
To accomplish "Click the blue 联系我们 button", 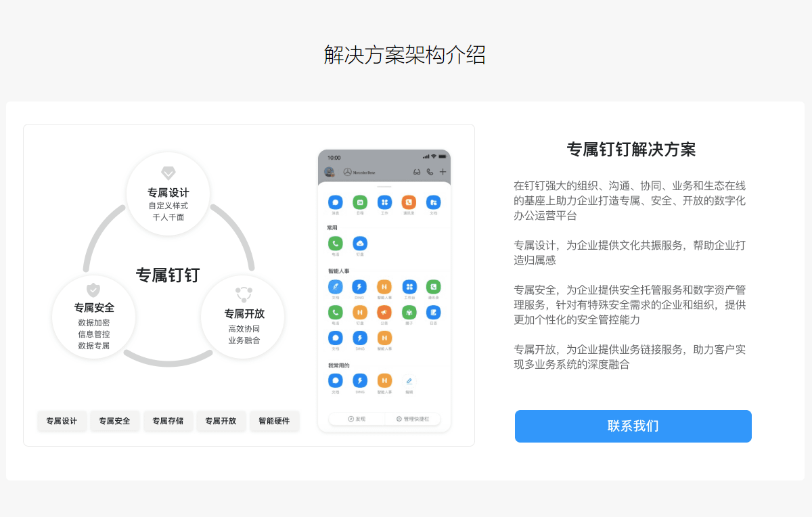I will [x=633, y=426].
